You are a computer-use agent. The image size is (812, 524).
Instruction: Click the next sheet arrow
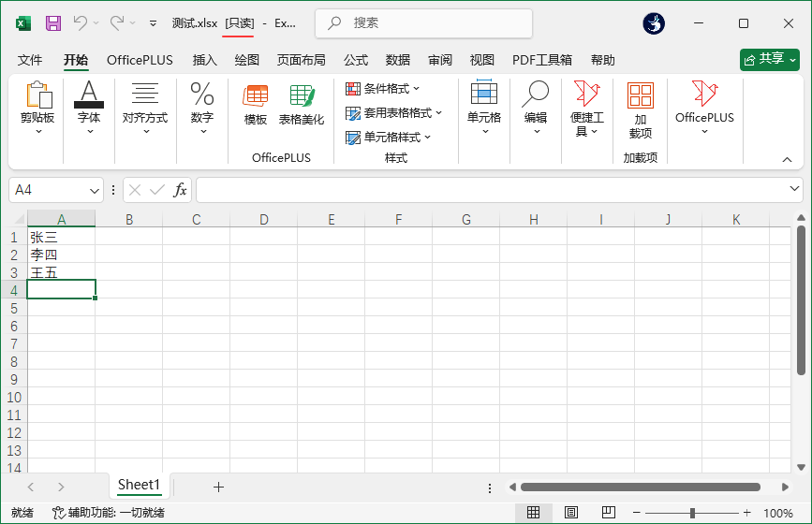(61, 487)
